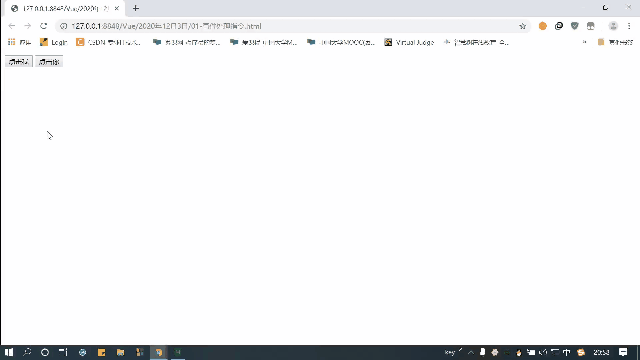Open the volume tray control
The image size is (640, 360).
point(543,352)
